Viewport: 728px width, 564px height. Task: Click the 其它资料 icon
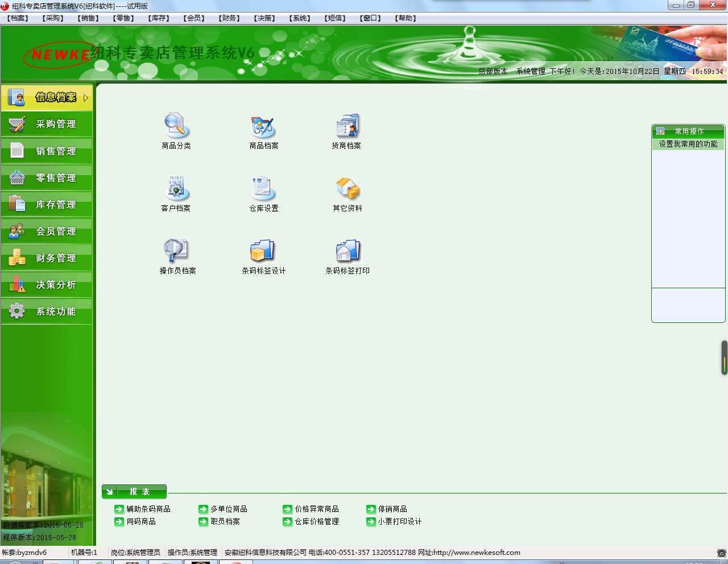click(347, 189)
